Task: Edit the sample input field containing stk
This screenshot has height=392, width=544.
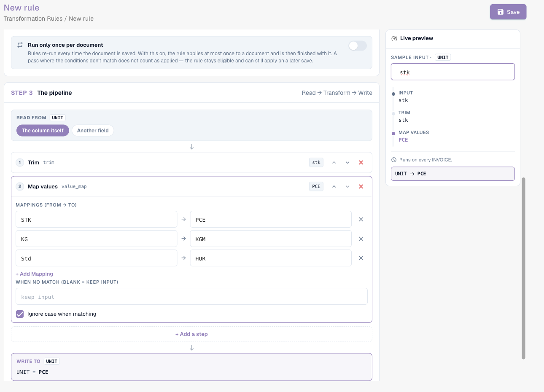Action: pos(453,72)
